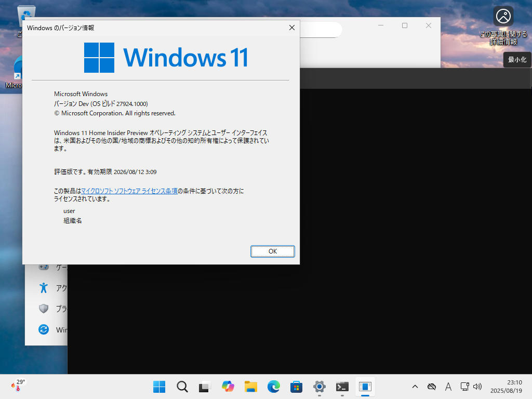532x399 pixels.
Task: Switch to Settings app in the taskbar
Action: (320, 387)
